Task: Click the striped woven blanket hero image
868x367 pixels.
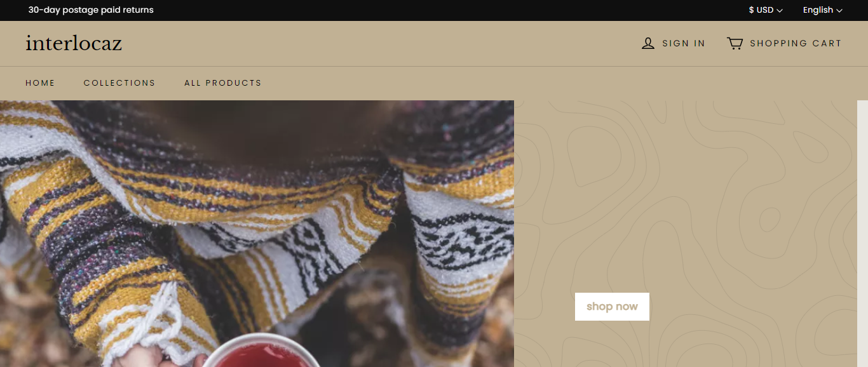Action: point(257,234)
